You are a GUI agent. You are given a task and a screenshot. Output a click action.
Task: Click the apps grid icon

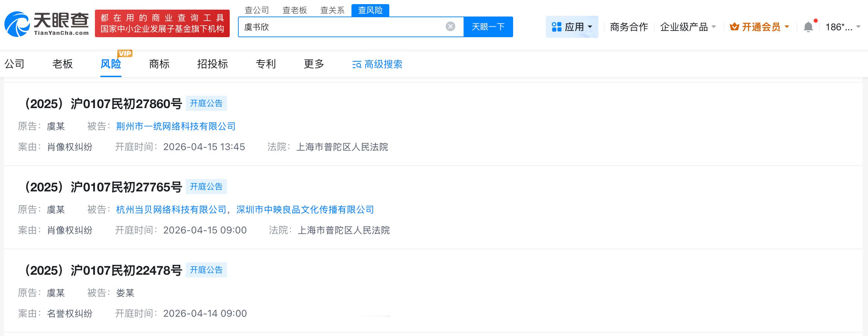pos(556,27)
